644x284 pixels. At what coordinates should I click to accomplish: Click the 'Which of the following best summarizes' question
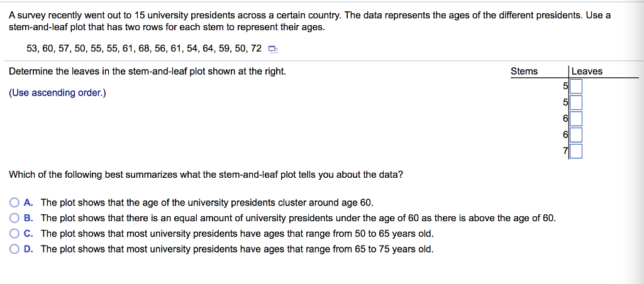pos(206,175)
